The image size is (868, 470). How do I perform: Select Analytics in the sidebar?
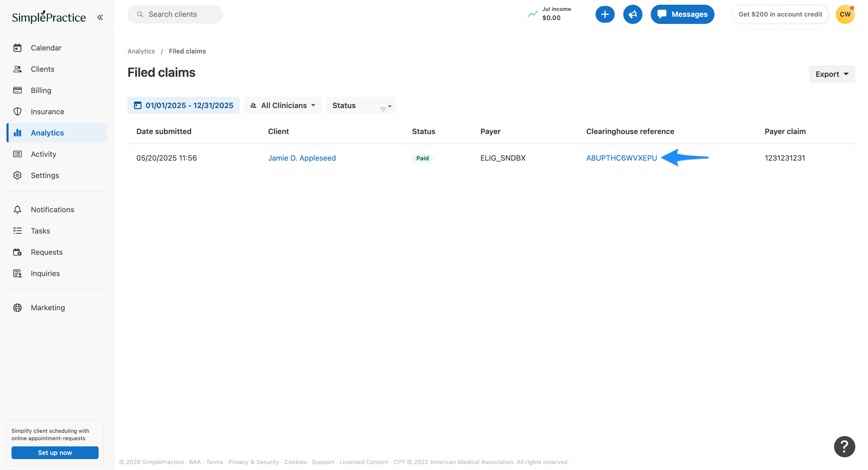(x=57, y=133)
